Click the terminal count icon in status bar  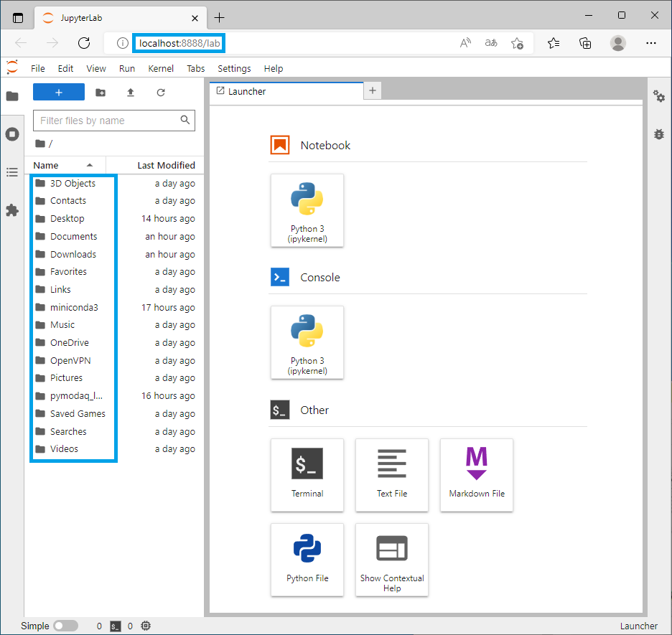(116, 626)
